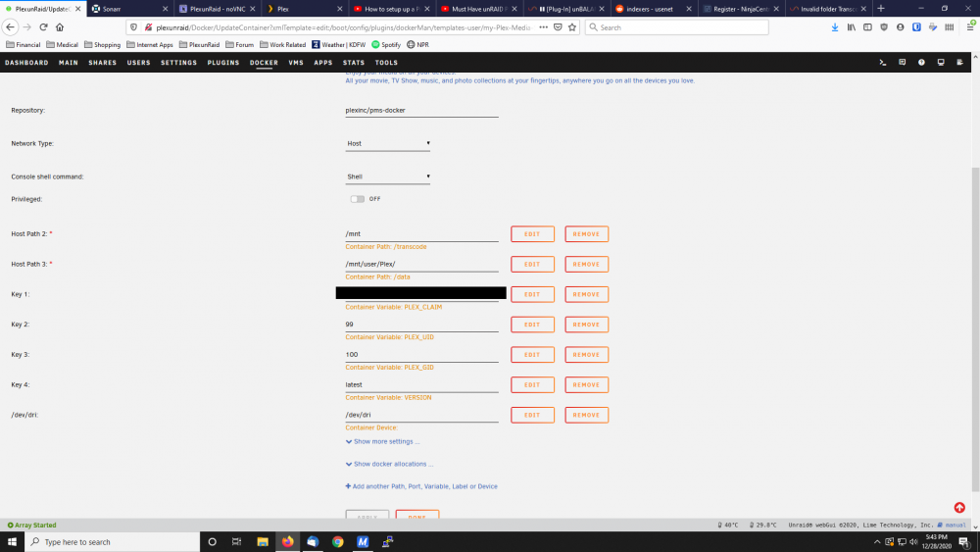
Task: Remove the PLEX_CLAIM key
Action: pyautogui.click(x=586, y=294)
